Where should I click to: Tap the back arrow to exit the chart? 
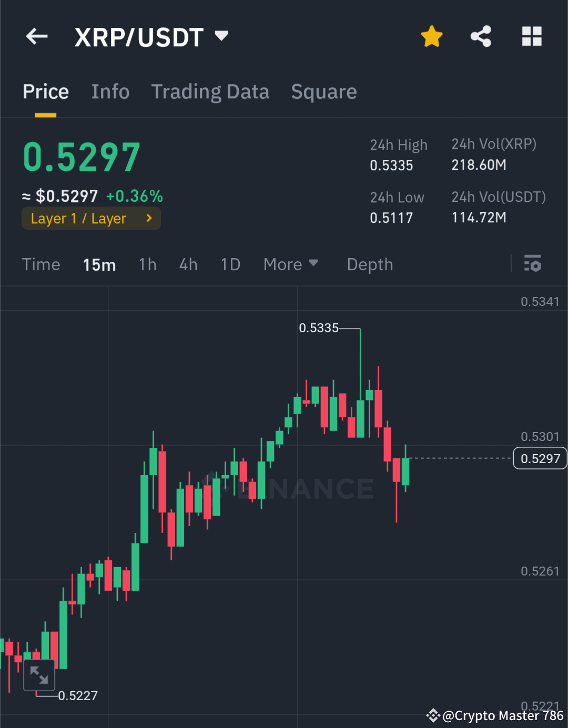(x=36, y=36)
